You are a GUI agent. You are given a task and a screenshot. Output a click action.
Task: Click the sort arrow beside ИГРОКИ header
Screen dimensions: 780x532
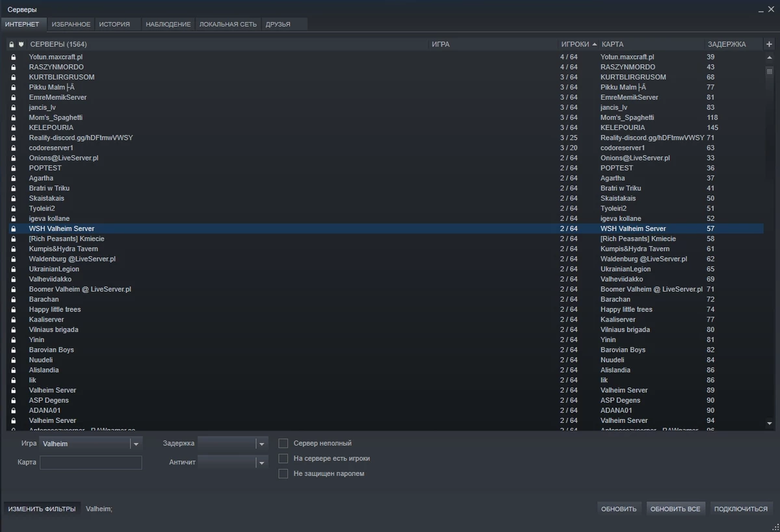pos(594,44)
